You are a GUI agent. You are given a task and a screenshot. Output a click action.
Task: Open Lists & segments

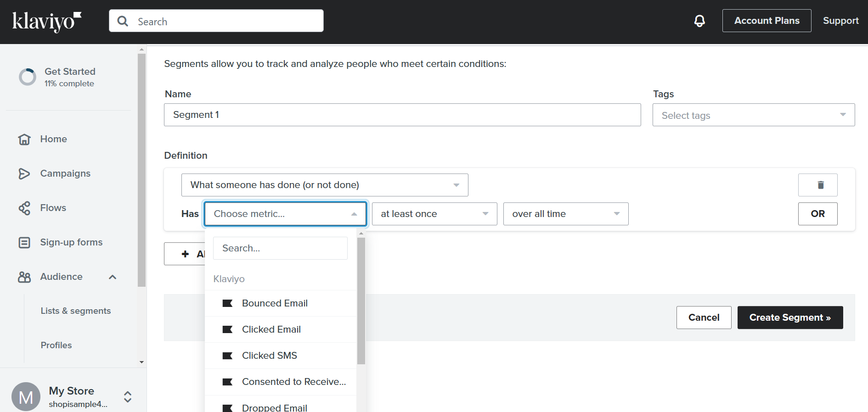76,311
